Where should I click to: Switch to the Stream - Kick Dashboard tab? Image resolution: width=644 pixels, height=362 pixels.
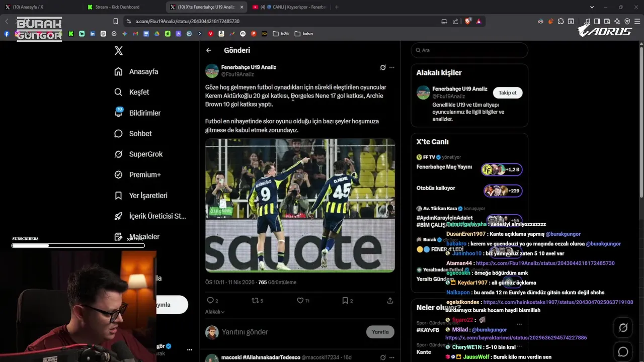tap(117, 7)
